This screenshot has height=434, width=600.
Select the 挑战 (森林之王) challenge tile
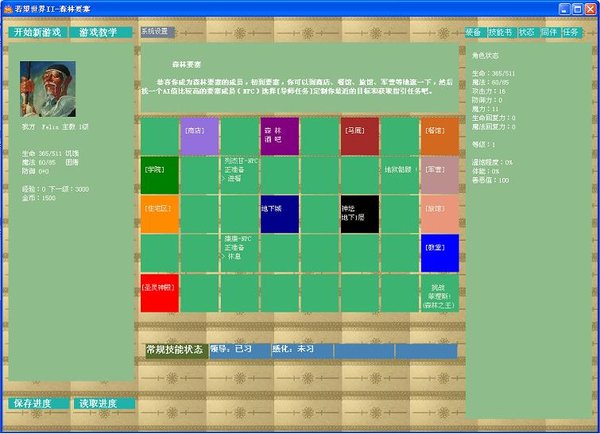coord(440,293)
